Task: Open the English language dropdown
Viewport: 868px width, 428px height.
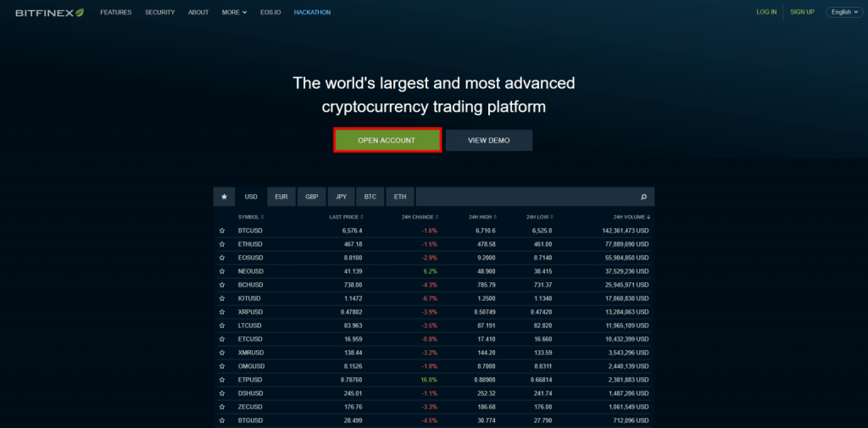Action: pyautogui.click(x=844, y=12)
